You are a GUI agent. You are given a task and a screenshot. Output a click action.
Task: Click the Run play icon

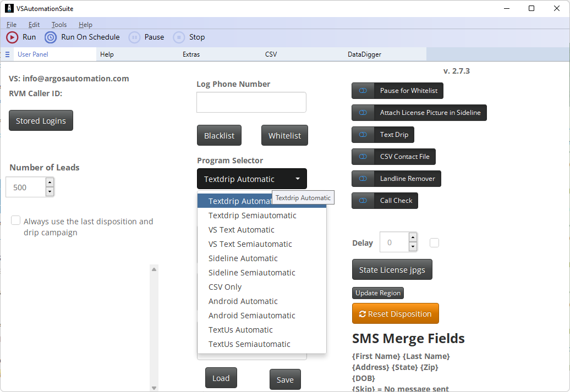tap(12, 37)
